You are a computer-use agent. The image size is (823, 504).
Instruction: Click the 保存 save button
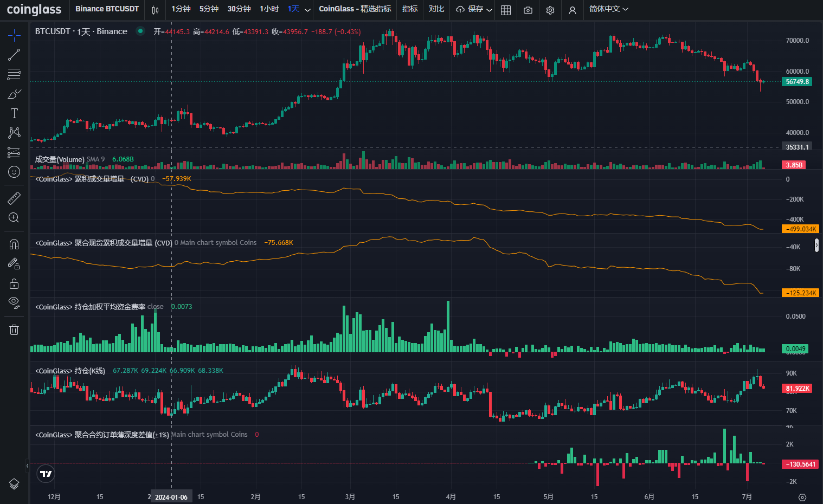[x=470, y=9]
